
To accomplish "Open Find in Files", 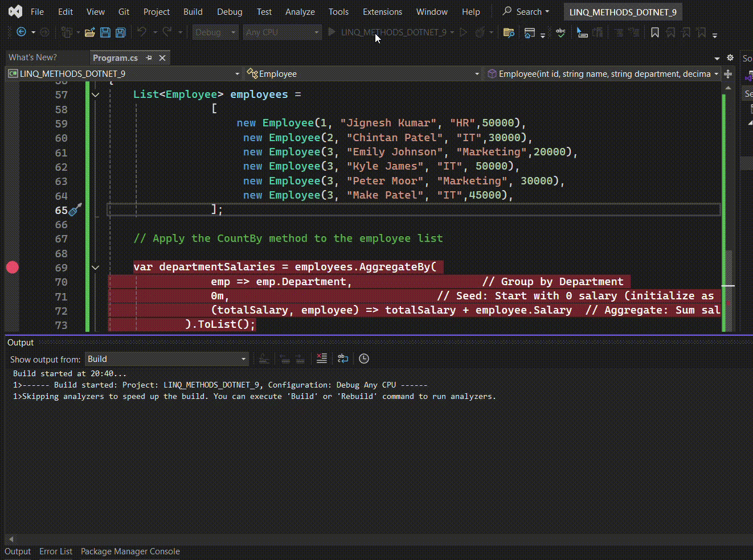I will [508, 32].
